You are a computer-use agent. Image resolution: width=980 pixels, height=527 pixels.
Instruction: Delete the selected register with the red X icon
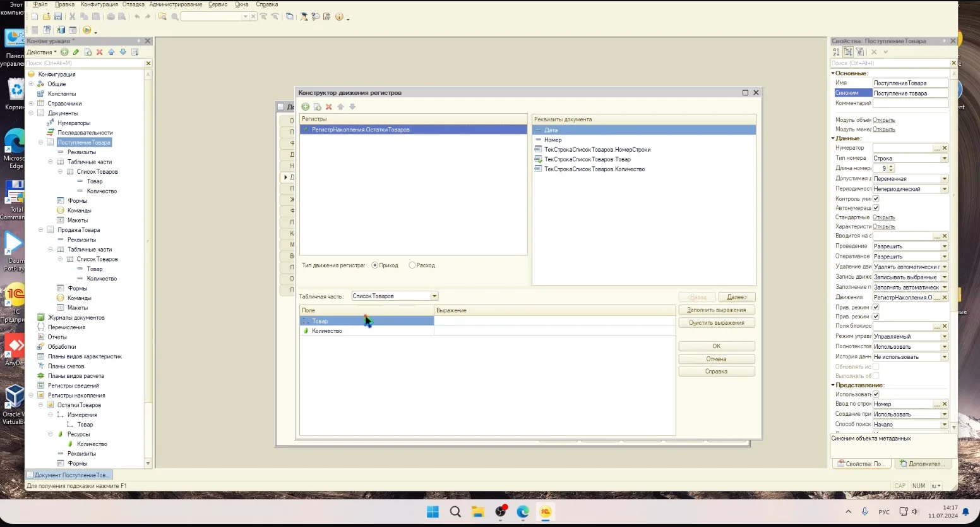point(329,107)
